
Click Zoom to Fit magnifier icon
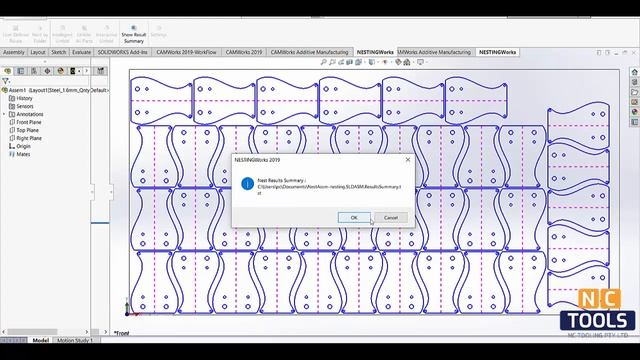pyautogui.click(x=323, y=62)
